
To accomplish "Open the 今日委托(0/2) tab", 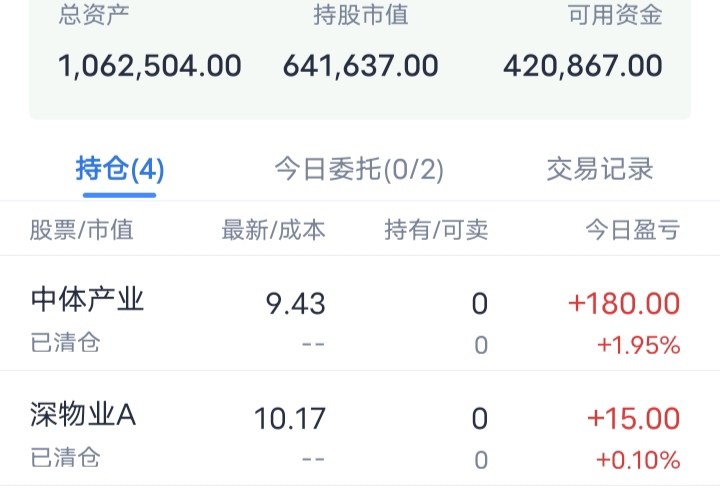I will [x=359, y=169].
